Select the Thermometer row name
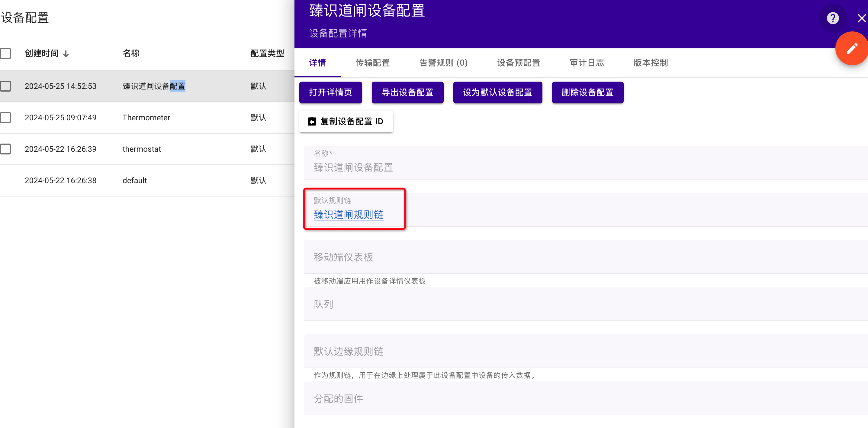 tap(146, 117)
